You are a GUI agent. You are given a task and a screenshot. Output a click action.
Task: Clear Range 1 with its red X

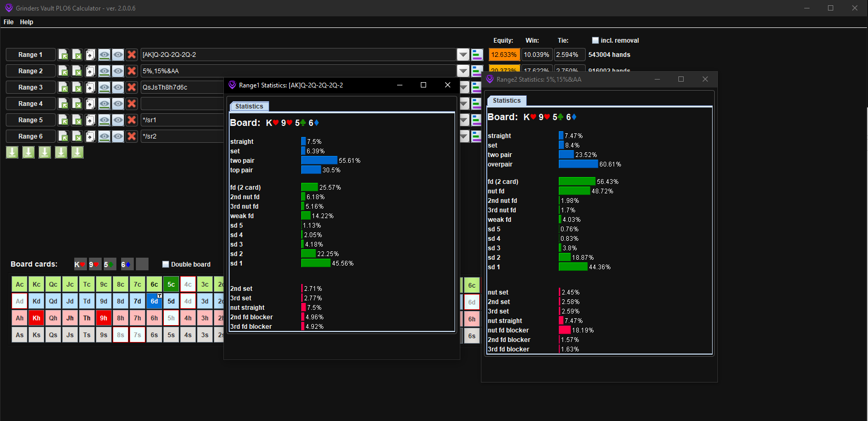tap(132, 55)
